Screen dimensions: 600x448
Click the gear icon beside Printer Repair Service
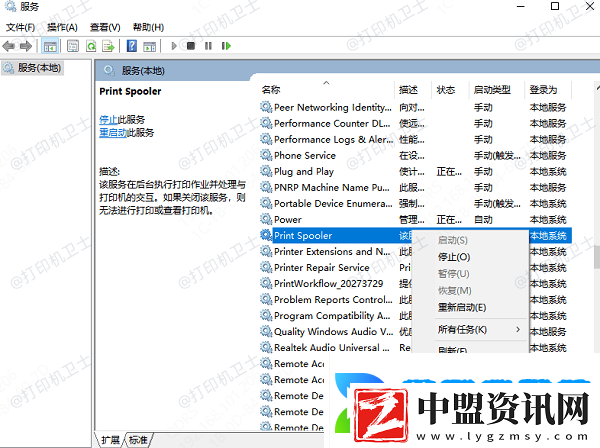266,267
